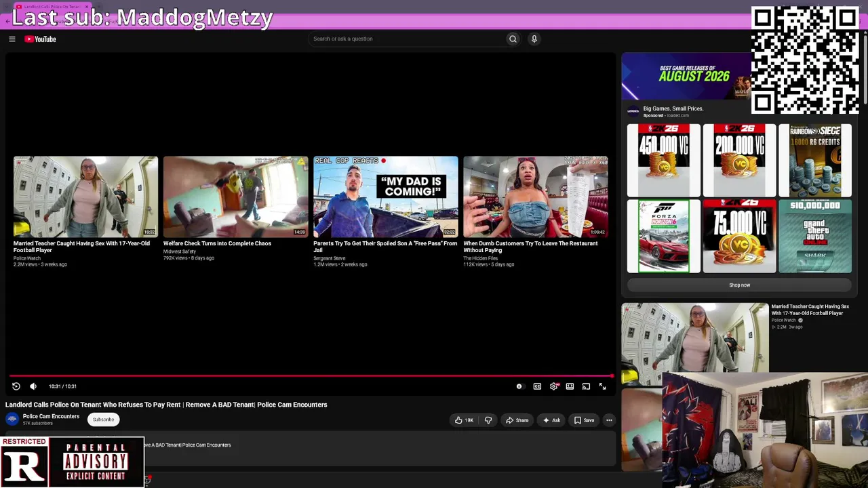The height and width of the screenshot is (488, 868).
Task: Select the Rainbow Six Siege R6 credits product
Action: tap(815, 160)
